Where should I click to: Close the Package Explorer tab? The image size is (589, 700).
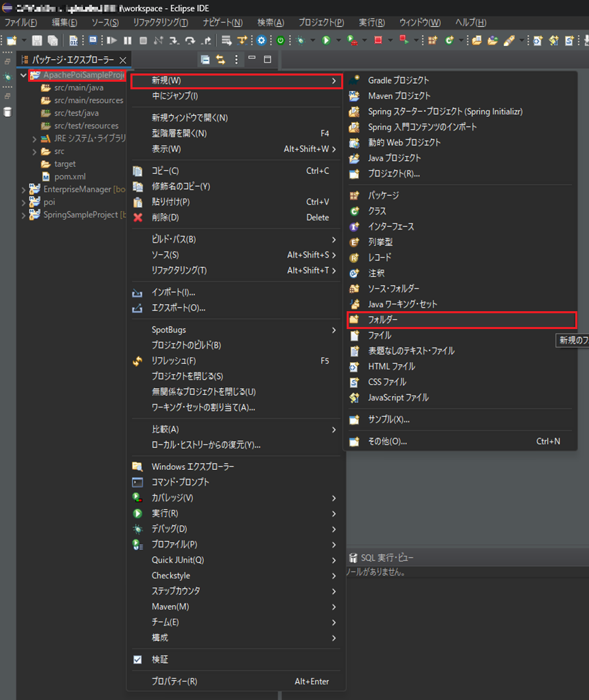123,60
